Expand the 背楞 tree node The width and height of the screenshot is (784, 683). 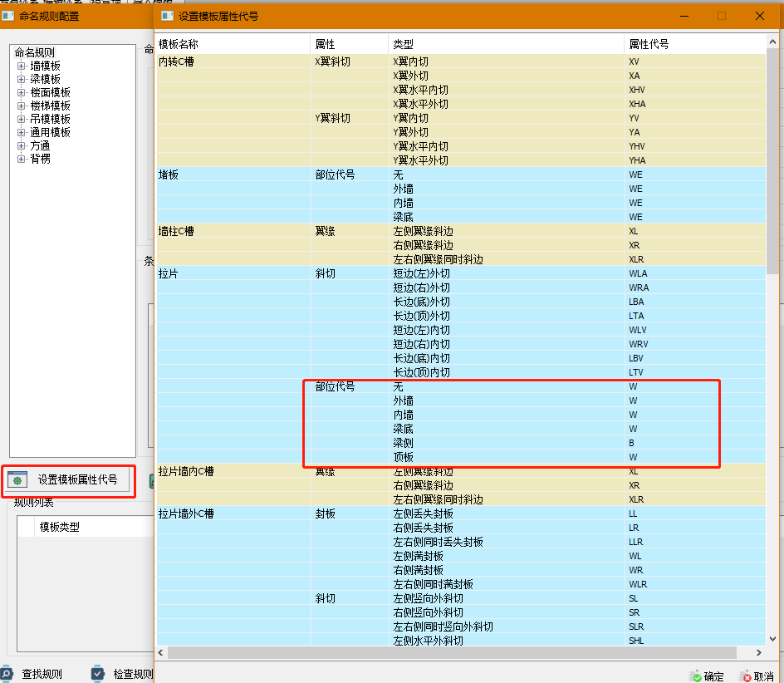[x=21, y=159]
